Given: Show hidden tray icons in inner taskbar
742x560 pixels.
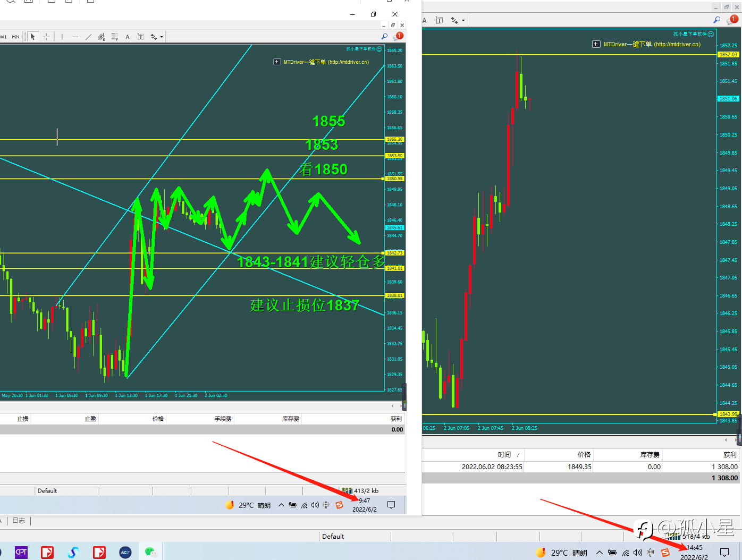Looking at the screenshot, I should pos(281,505).
